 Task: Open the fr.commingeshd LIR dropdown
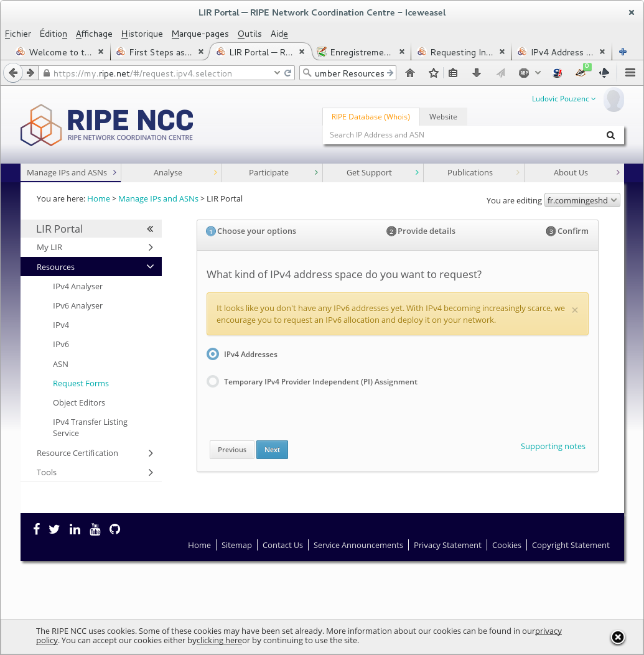pos(582,200)
